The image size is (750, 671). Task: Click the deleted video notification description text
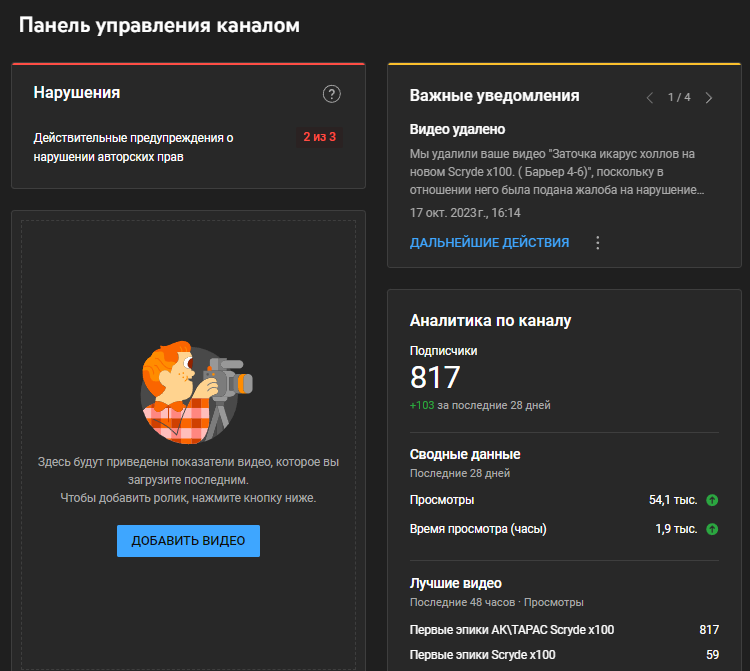(558, 171)
